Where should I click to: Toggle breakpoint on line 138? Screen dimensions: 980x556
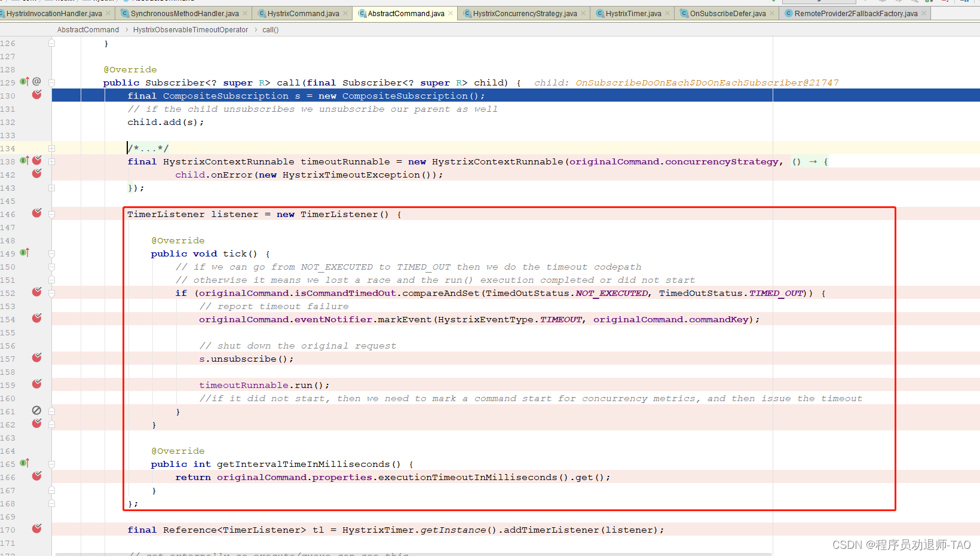(37, 161)
